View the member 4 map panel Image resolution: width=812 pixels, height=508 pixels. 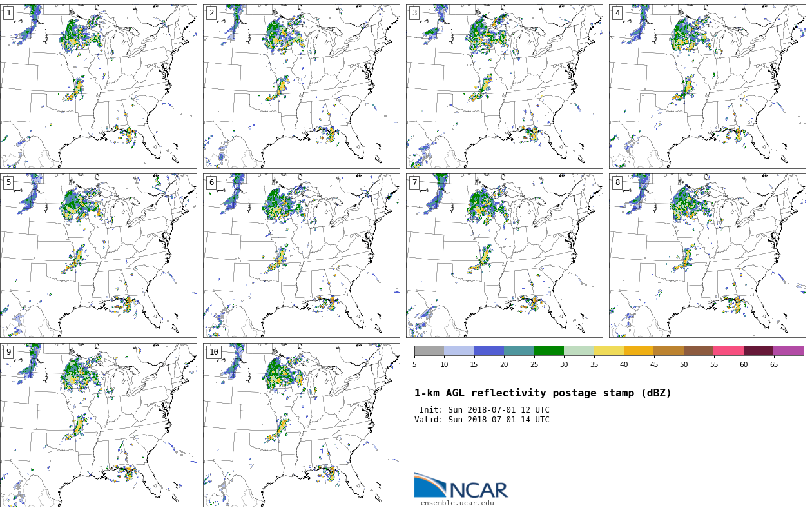pos(707,86)
